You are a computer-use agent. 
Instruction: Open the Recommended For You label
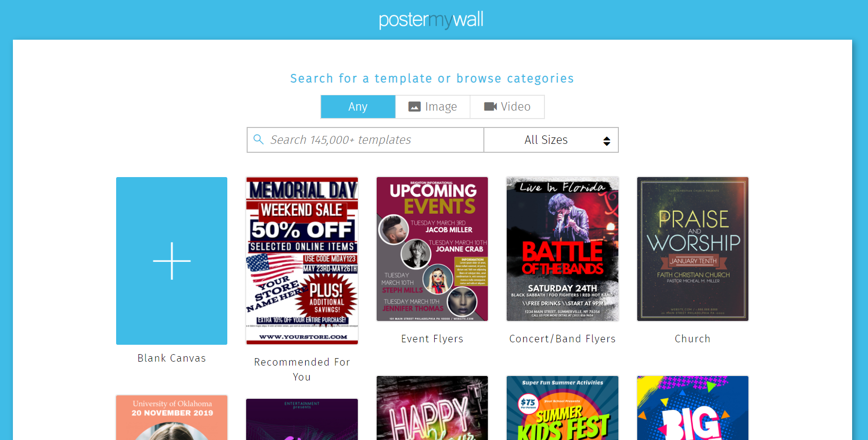pos(302,370)
